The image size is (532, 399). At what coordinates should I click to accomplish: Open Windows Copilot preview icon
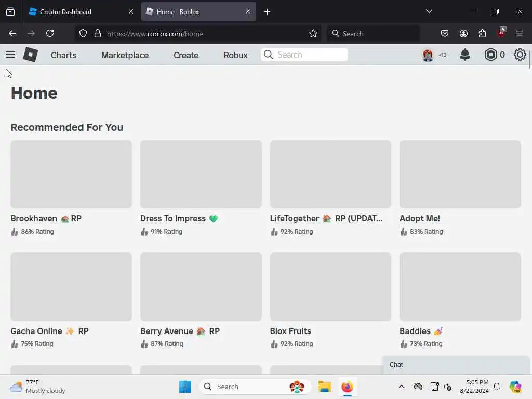coord(515,387)
